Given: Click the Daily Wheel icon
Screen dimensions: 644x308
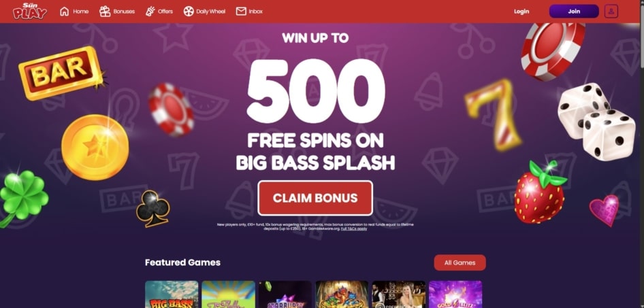Looking at the screenshot, I should [x=189, y=12].
